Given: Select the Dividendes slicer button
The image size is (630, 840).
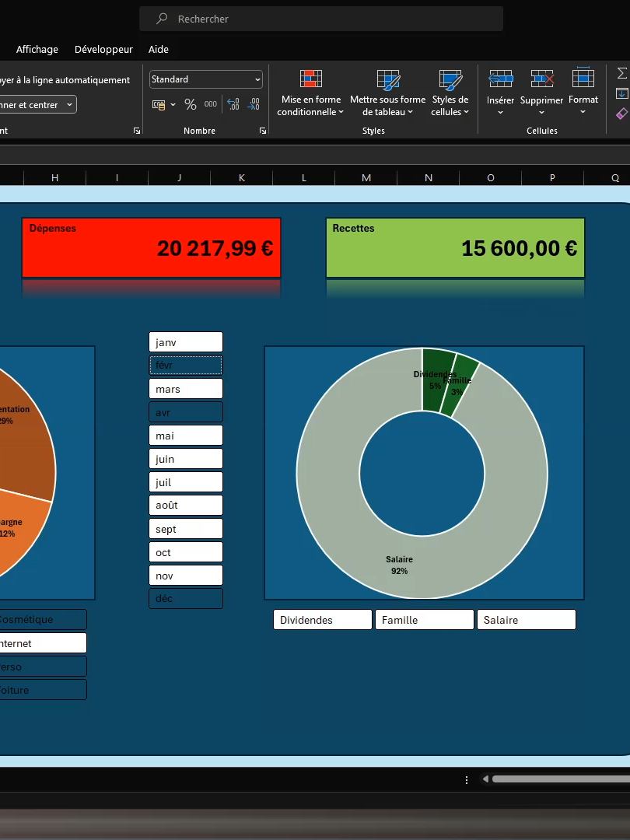Looking at the screenshot, I should (323, 620).
